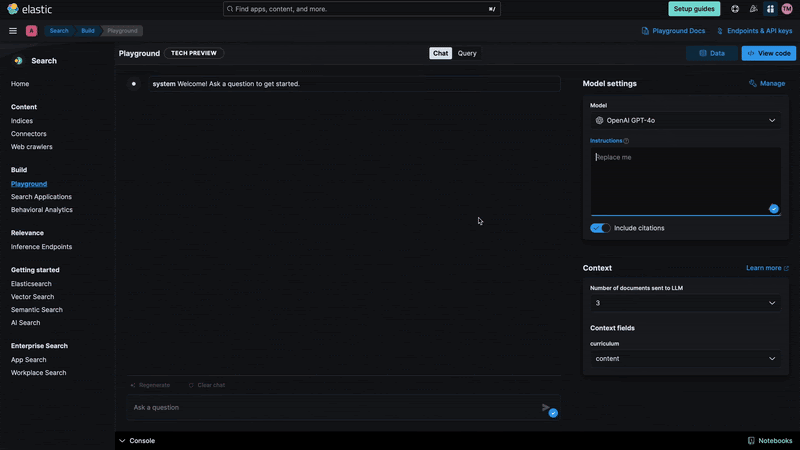Toggle Include citations switch
The image size is (800, 450).
(600, 228)
